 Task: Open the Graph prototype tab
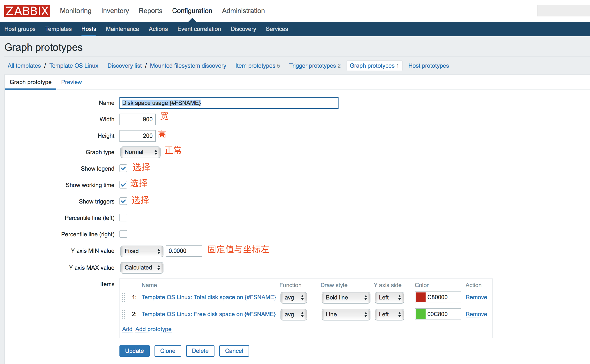(31, 82)
